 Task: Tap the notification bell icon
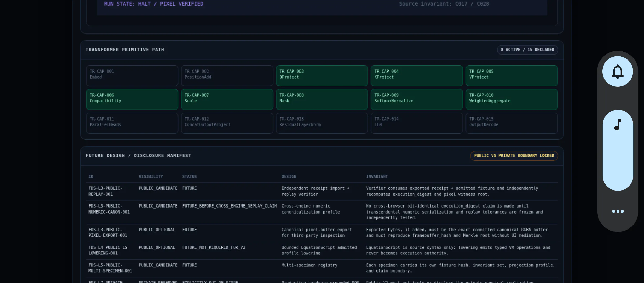(x=618, y=71)
